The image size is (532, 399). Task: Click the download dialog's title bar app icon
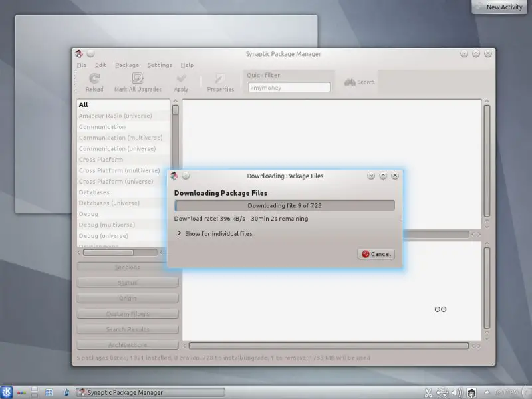click(174, 176)
